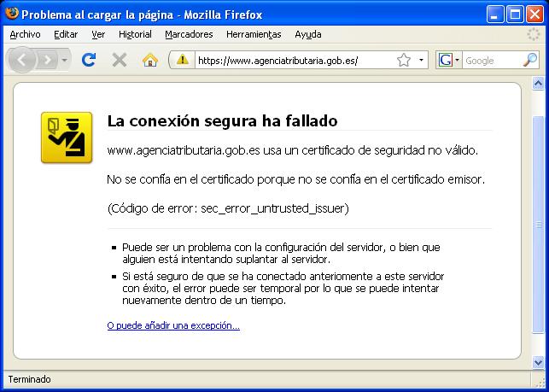Open the Herramientas menu

254,34
